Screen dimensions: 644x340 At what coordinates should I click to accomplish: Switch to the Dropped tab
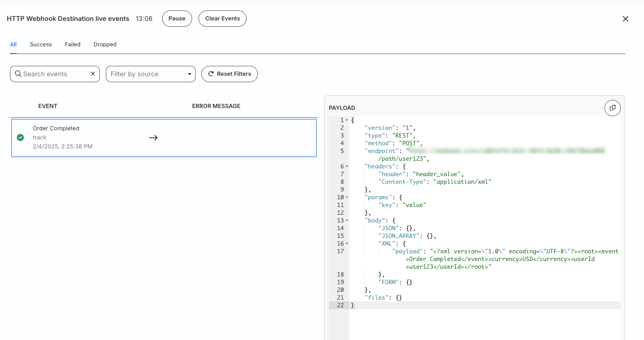pyautogui.click(x=105, y=44)
